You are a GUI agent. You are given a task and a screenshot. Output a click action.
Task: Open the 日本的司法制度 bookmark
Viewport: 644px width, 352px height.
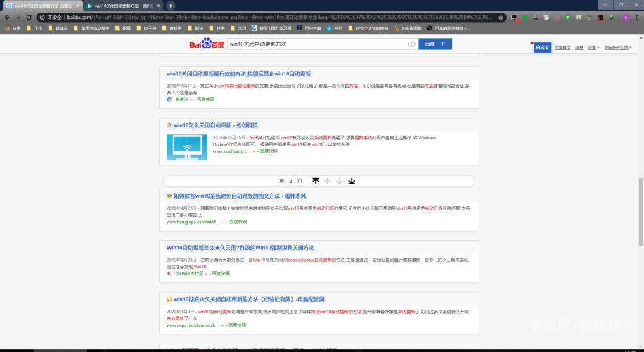(x=448, y=28)
